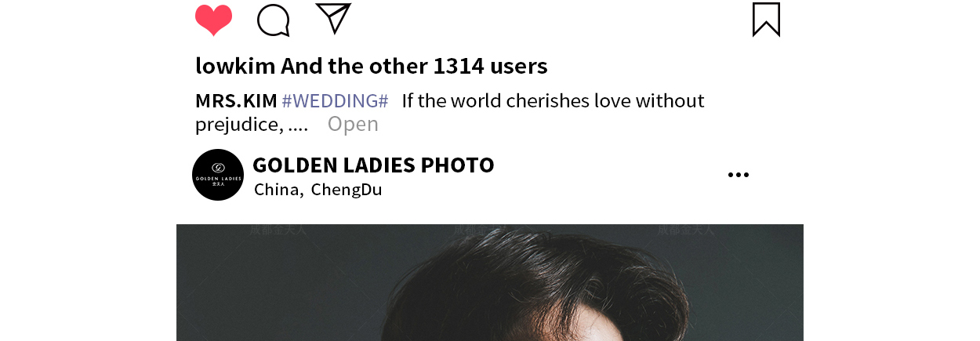980x341 pixels.
Task: Unlike the post with the red heart
Action: 213,20
